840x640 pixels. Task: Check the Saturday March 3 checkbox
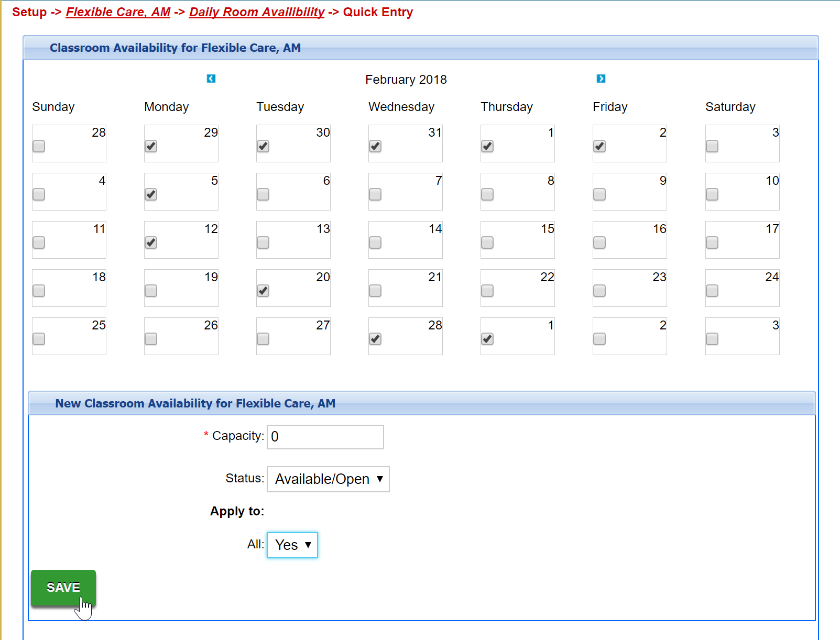pos(712,339)
